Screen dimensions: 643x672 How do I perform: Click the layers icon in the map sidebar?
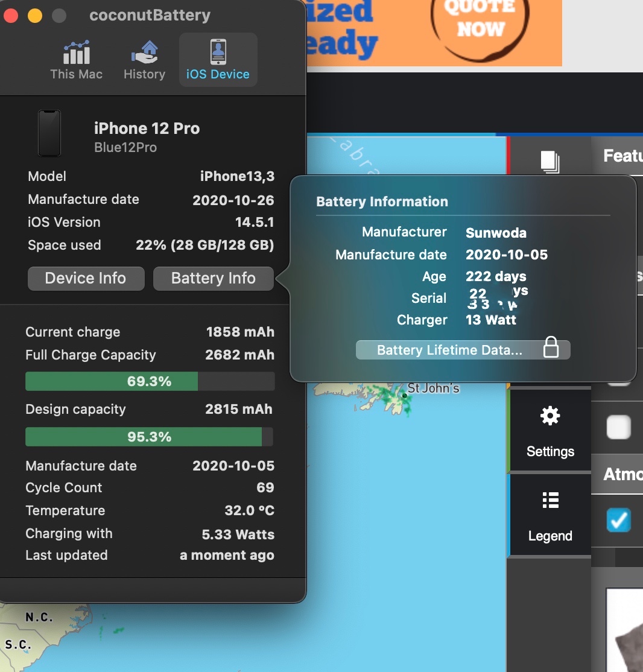550,162
